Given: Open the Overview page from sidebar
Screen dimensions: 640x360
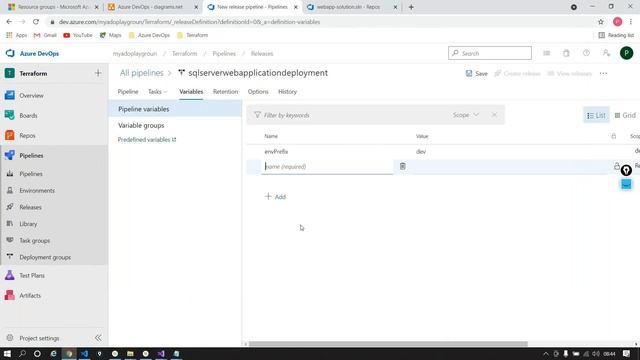Looking at the screenshot, I should [31, 96].
